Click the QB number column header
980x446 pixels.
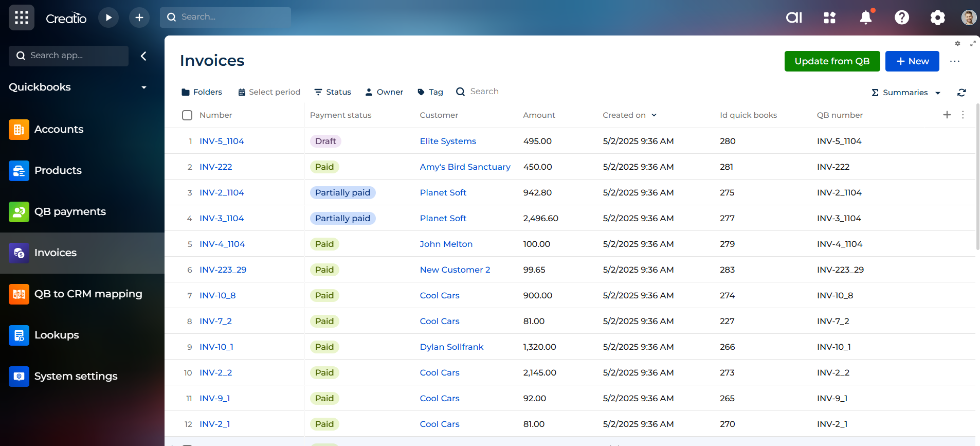pyautogui.click(x=840, y=115)
